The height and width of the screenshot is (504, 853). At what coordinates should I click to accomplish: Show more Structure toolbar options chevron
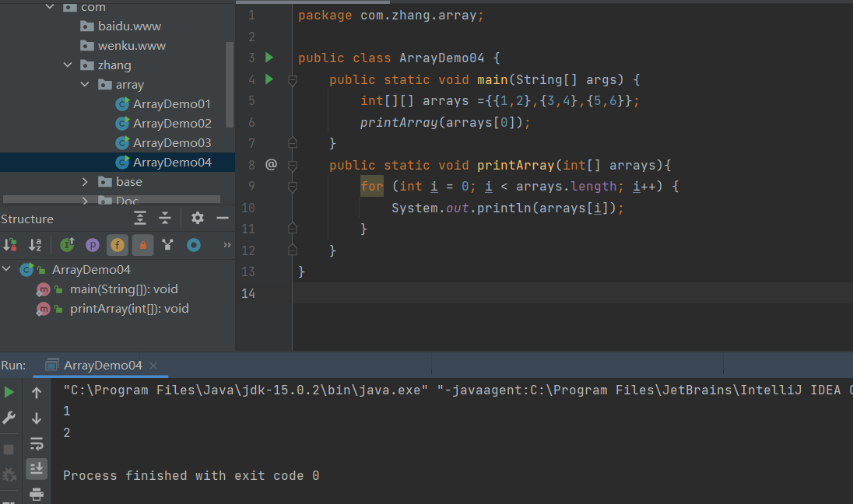[226, 245]
